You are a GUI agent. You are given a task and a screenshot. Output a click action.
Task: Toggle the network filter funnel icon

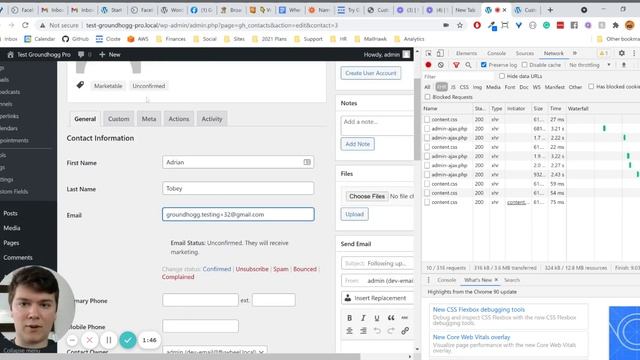[x=456, y=65]
